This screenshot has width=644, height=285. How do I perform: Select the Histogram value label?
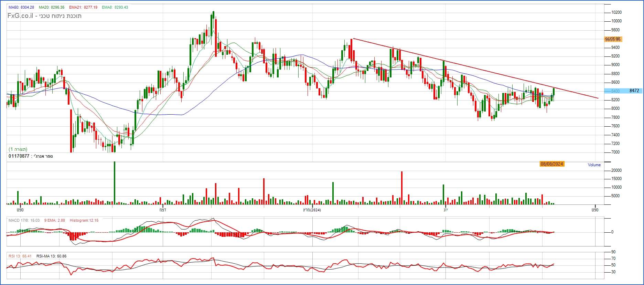coord(84,220)
